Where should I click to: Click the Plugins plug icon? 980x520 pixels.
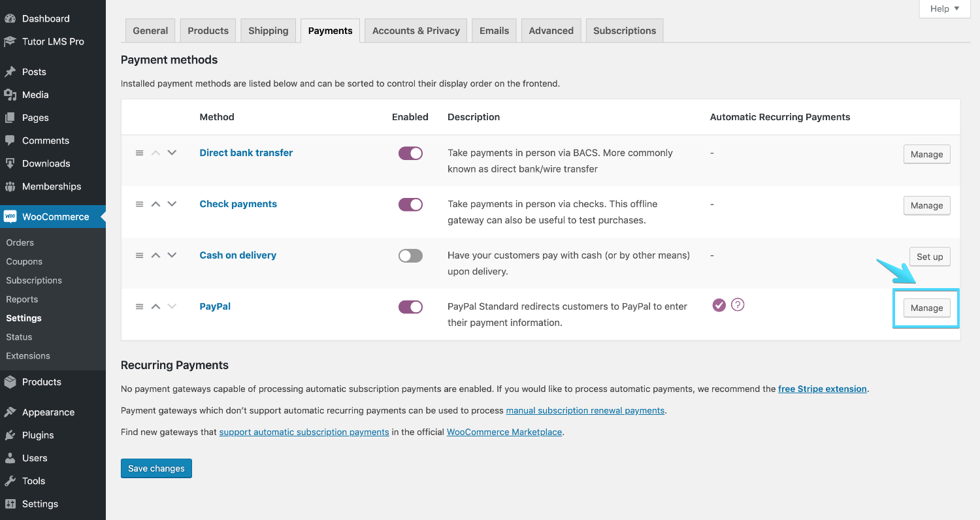pyautogui.click(x=10, y=435)
